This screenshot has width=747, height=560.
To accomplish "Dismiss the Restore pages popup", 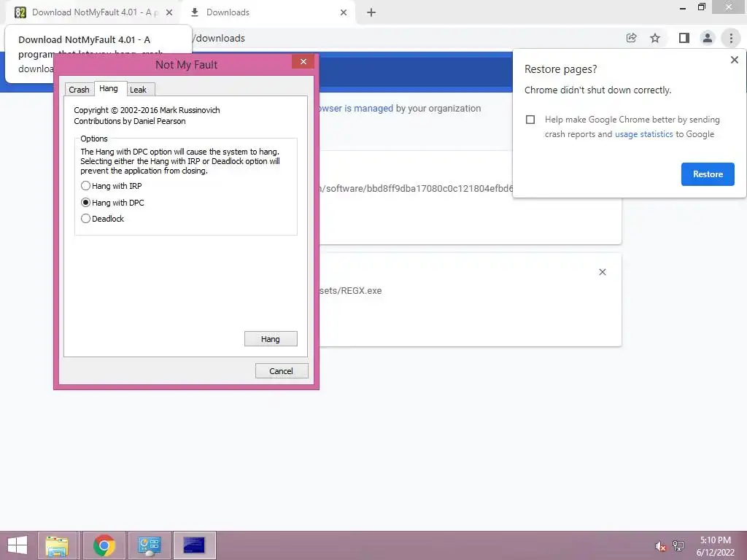I will click(734, 60).
